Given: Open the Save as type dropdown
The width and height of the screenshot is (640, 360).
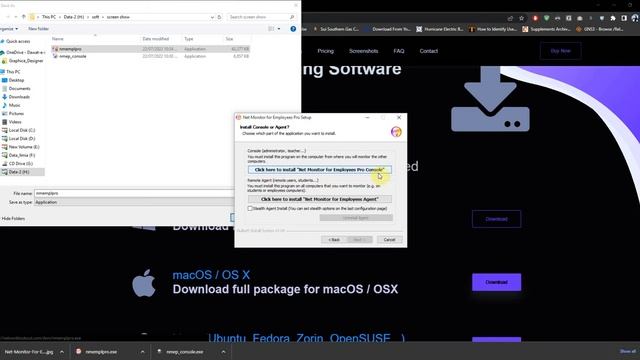Looking at the screenshot, I should click(135, 202).
